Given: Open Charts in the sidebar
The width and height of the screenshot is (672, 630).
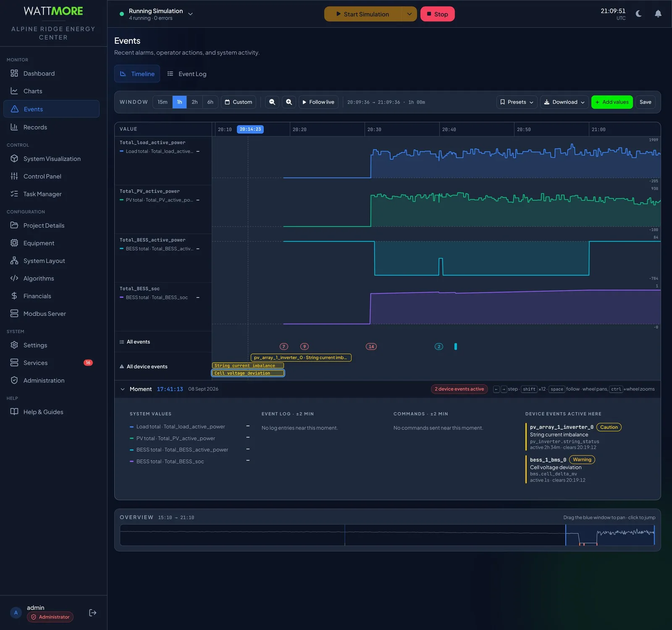Looking at the screenshot, I should click(51, 91).
